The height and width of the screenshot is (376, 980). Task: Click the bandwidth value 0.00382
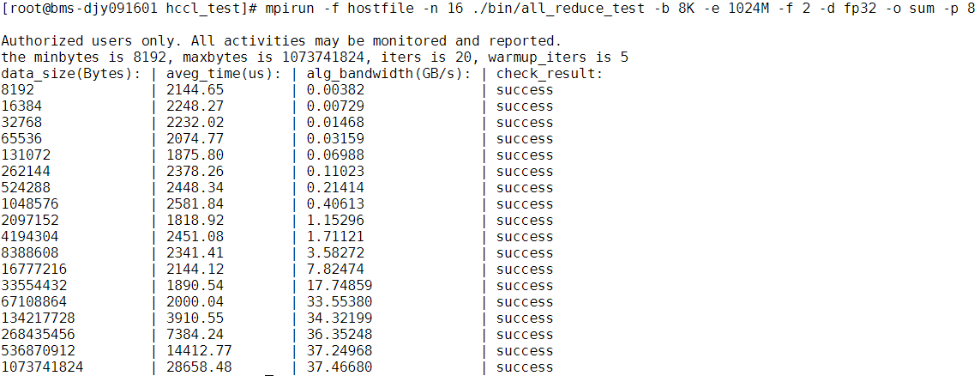(338, 90)
